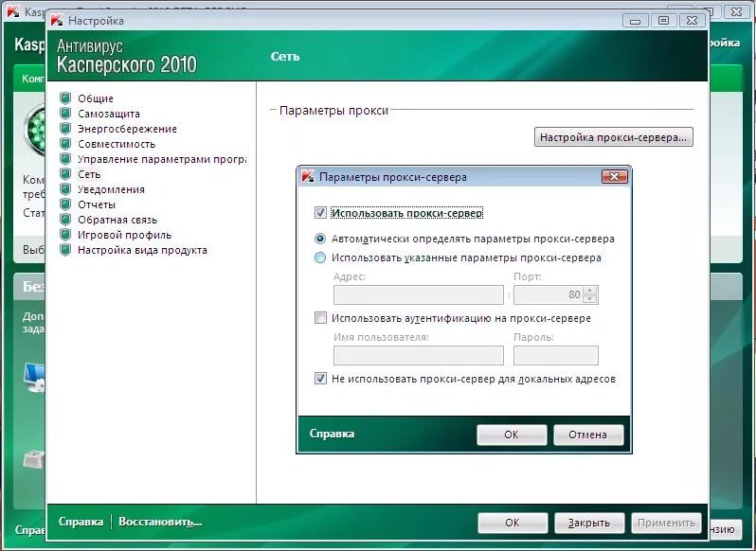Click Отмена in proxy dialog
Viewport: 756px width, 551px height.
[x=588, y=435]
